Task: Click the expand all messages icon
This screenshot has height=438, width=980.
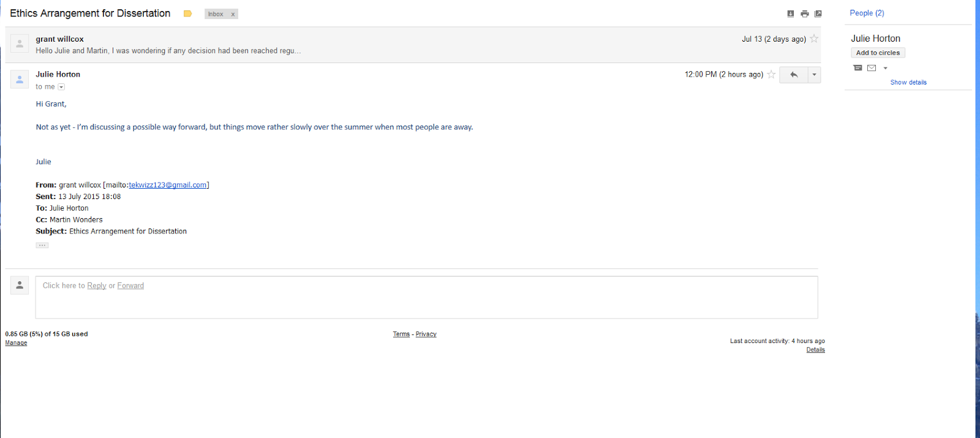Action: coord(791,13)
